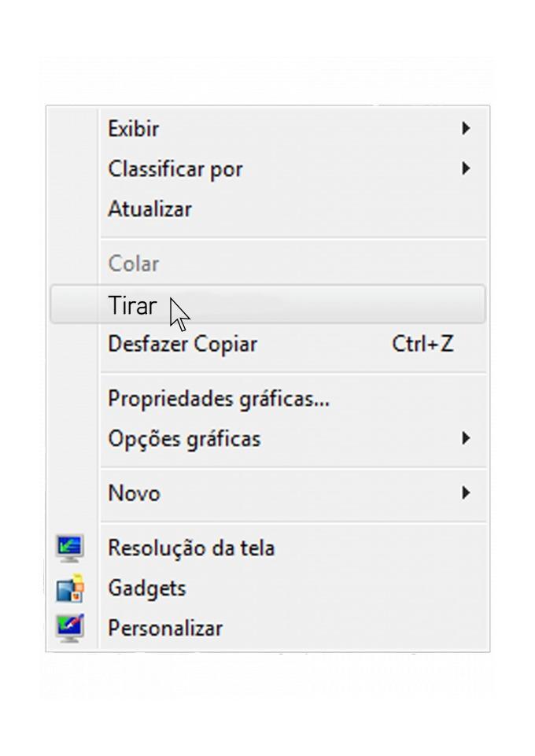Expand the Classificar por submenu arrow
535x756 pixels.
[x=467, y=168]
